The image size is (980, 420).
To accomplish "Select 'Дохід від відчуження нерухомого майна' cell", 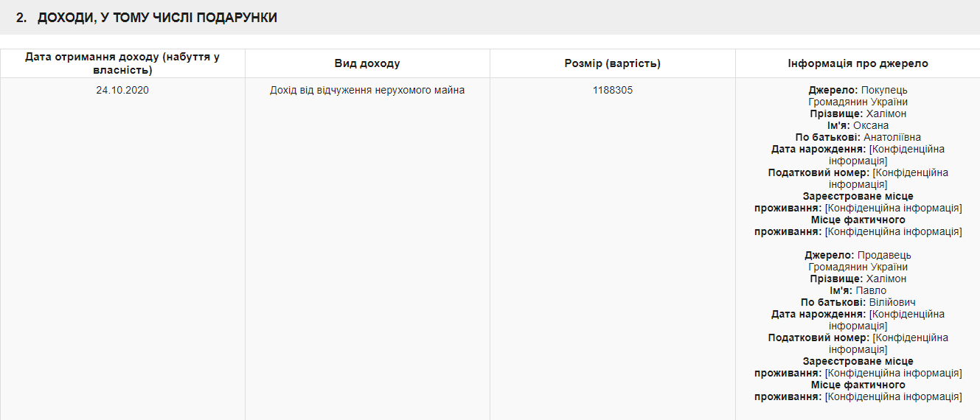I will click(x=367, y=91).
